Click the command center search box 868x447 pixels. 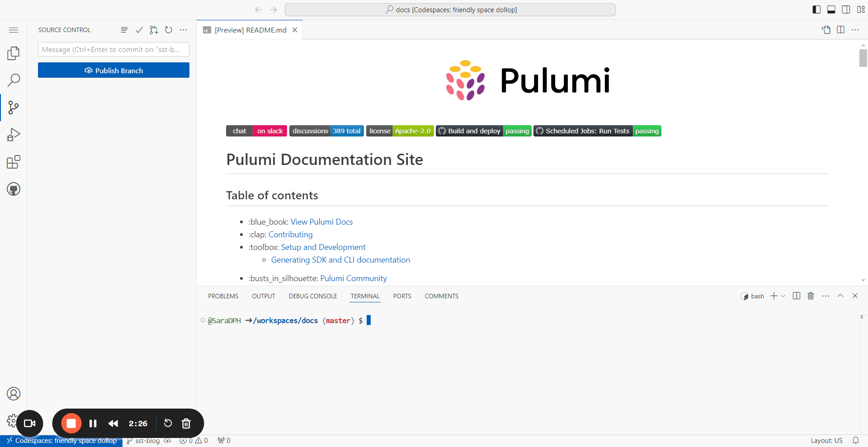click(x=450, y=9)
